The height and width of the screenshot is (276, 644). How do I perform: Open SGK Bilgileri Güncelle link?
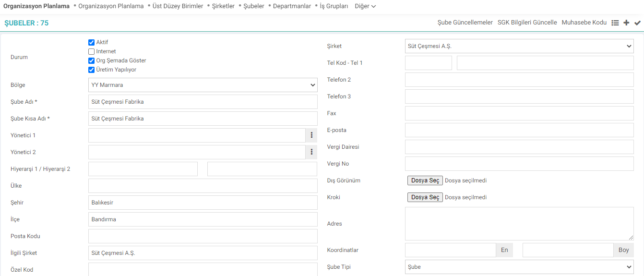click(x=527, y=23)
